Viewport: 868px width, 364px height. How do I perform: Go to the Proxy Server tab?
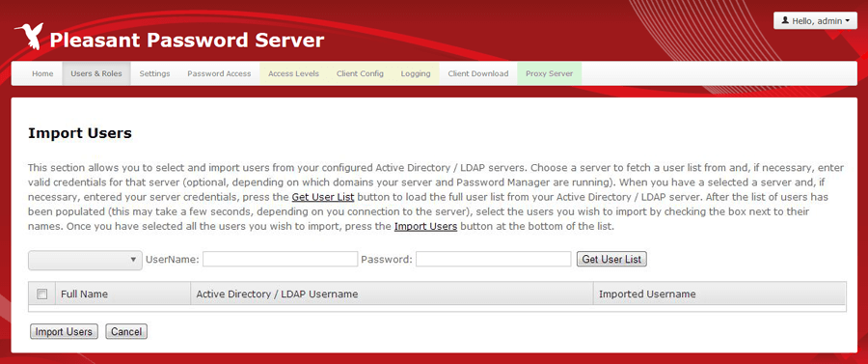(549, 73)
